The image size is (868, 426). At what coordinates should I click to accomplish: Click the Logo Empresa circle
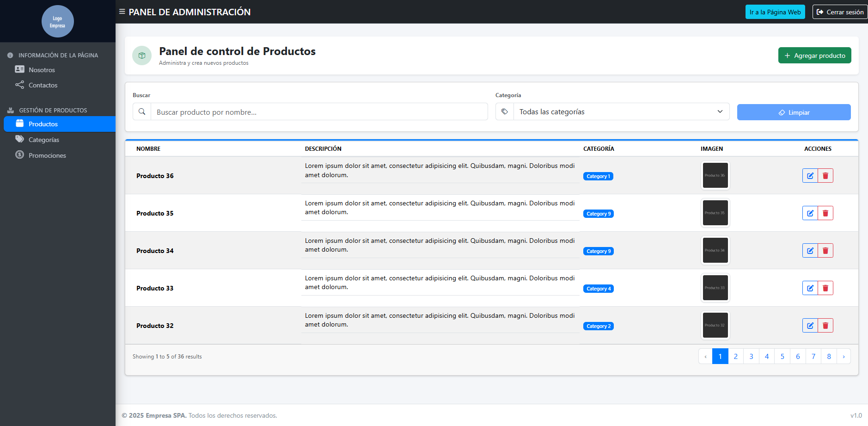pos(57,21)
